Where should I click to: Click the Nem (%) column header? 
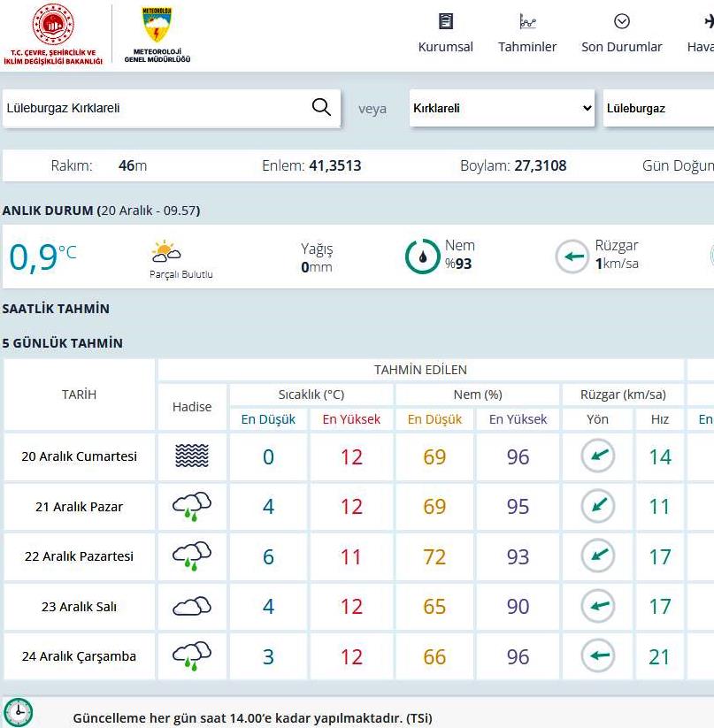tap(478, 395)
